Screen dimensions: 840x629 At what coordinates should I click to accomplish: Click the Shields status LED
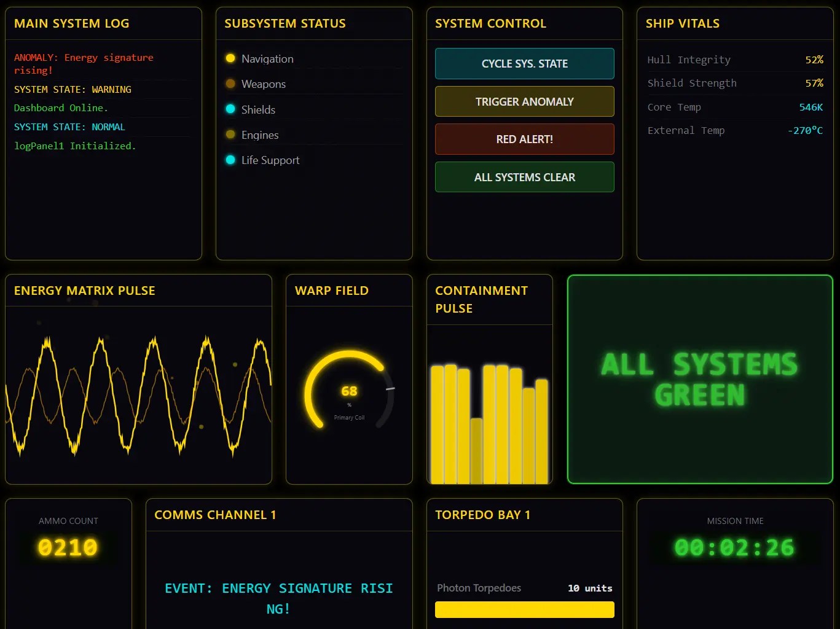(230, 109)
